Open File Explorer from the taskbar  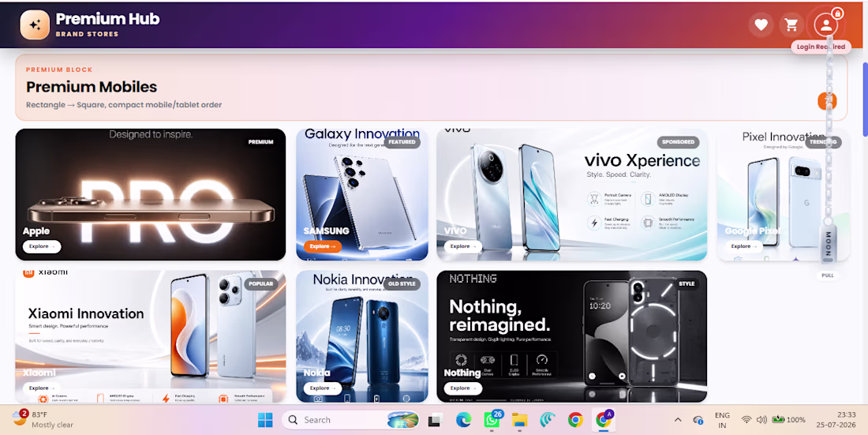[519, 420]
